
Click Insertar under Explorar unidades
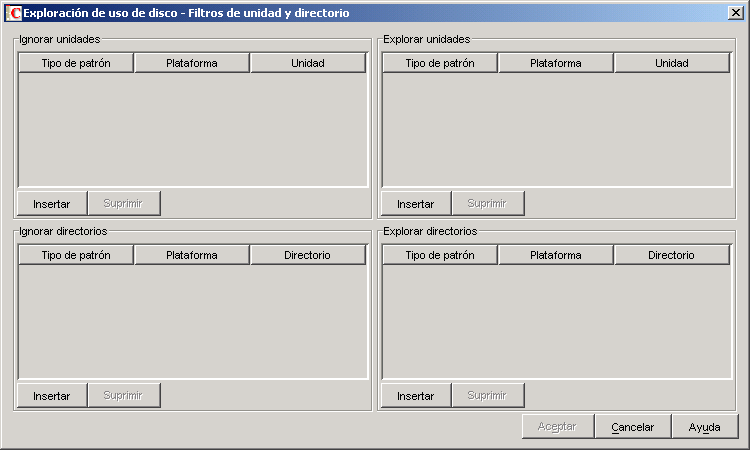[416, 204]
